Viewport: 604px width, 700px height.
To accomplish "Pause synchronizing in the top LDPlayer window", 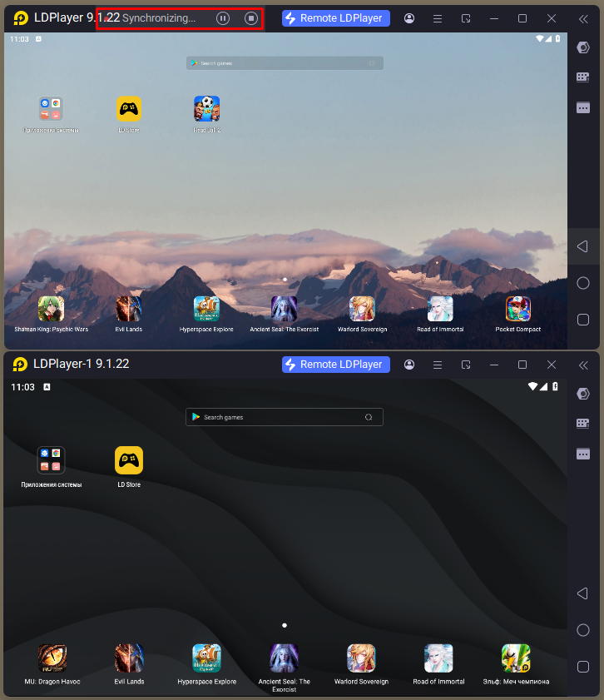I will point(223,18).
